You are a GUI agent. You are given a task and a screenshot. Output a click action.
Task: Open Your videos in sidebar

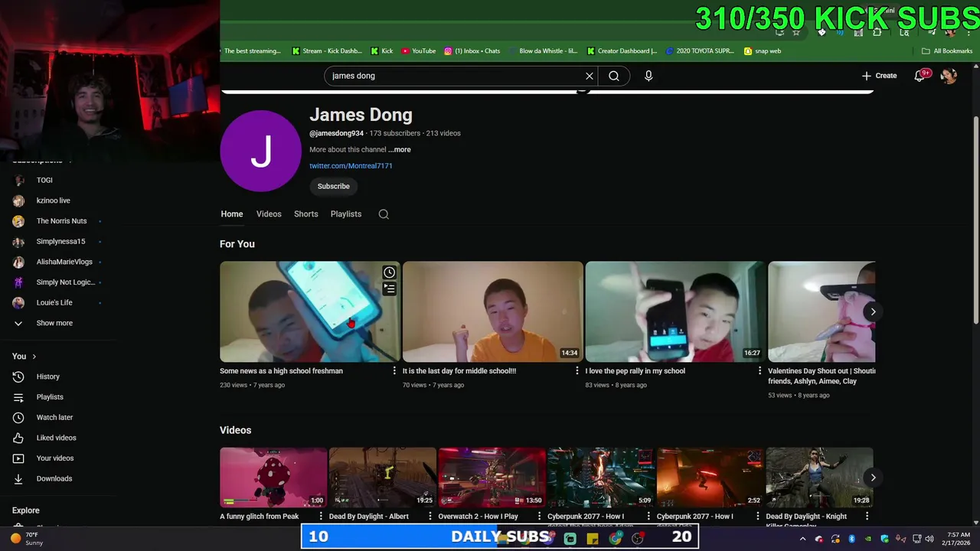[x=54, y=458]
